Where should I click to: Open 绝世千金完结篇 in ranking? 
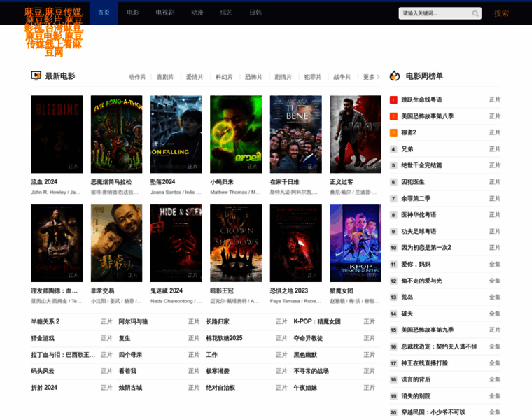(421, 166)
